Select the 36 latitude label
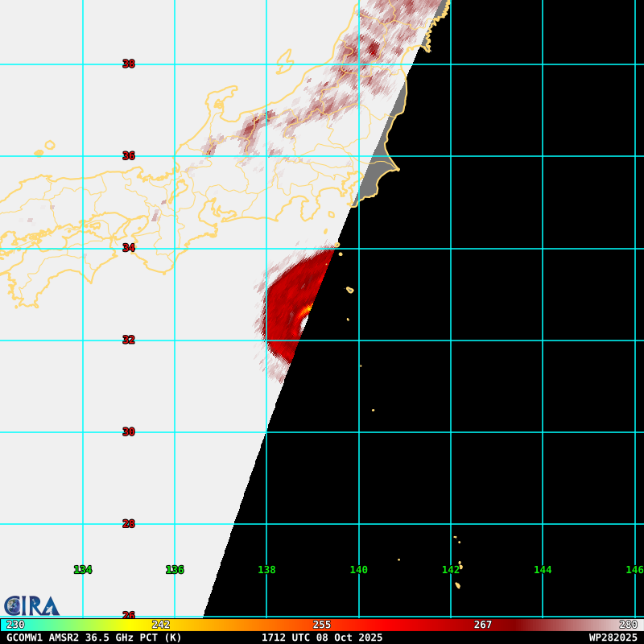644x644 pixels. pos(129,155)
